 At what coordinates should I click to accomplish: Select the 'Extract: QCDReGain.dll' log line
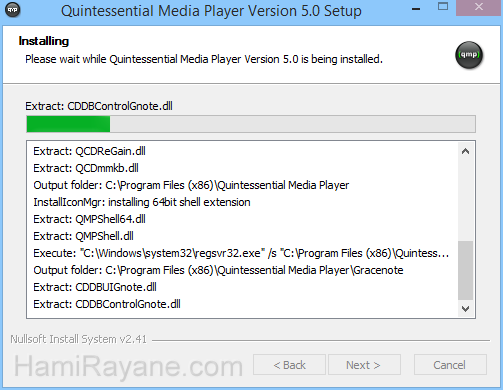coord(89,151)
